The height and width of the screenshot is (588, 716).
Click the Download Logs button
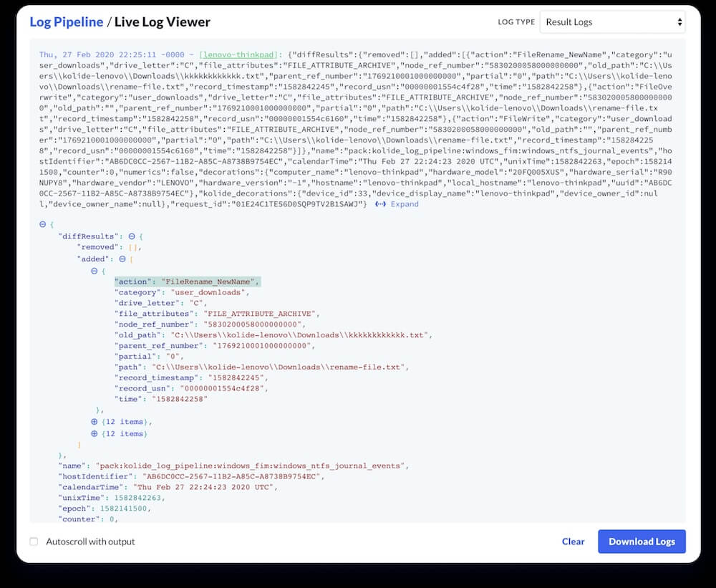642,542
